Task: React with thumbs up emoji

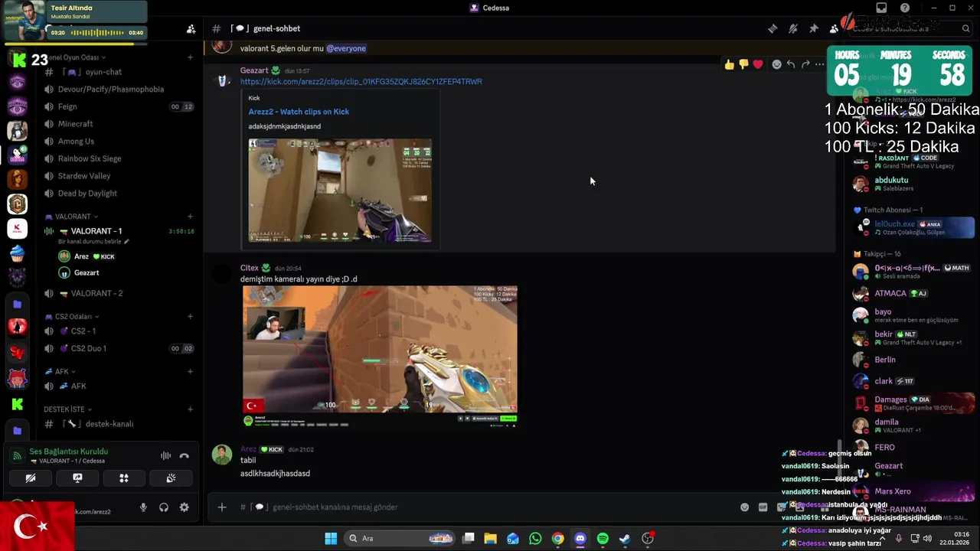Action: 729,64
